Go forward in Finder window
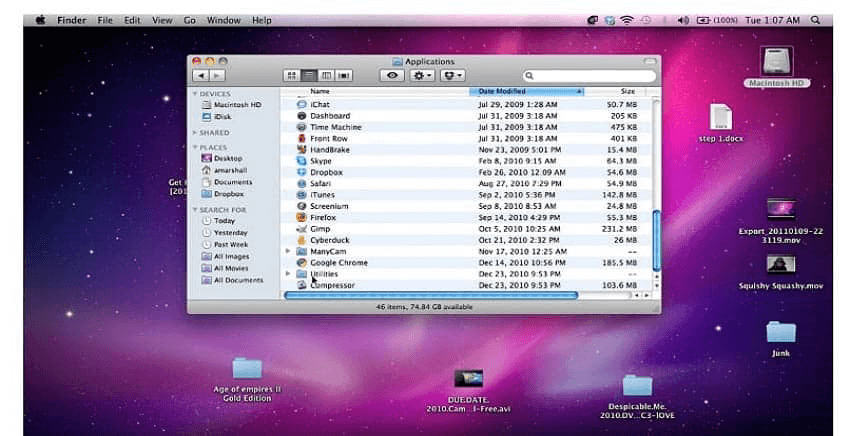Viewport: 850px width, 436px height. point(217,75)
